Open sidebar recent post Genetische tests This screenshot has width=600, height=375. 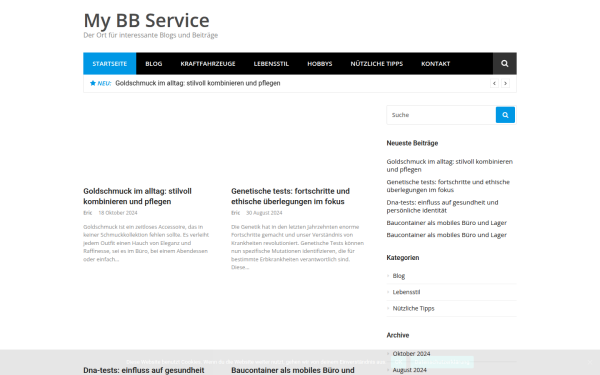(448, 186)
